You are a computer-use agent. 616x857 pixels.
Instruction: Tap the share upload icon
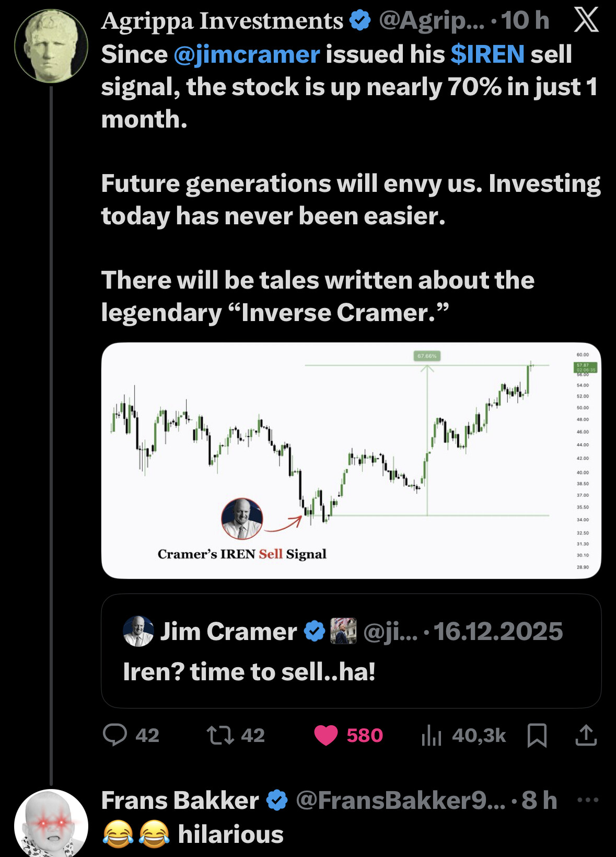586,735
